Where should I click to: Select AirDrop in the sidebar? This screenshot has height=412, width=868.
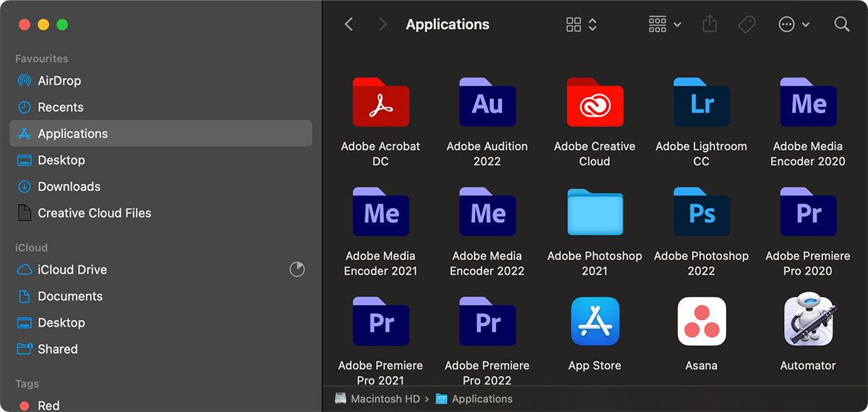[59, 81]
